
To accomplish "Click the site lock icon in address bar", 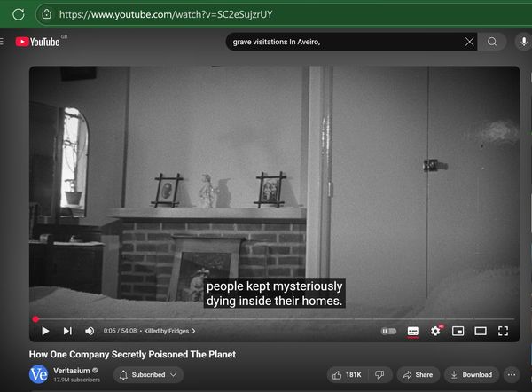I will click(46, 14).
